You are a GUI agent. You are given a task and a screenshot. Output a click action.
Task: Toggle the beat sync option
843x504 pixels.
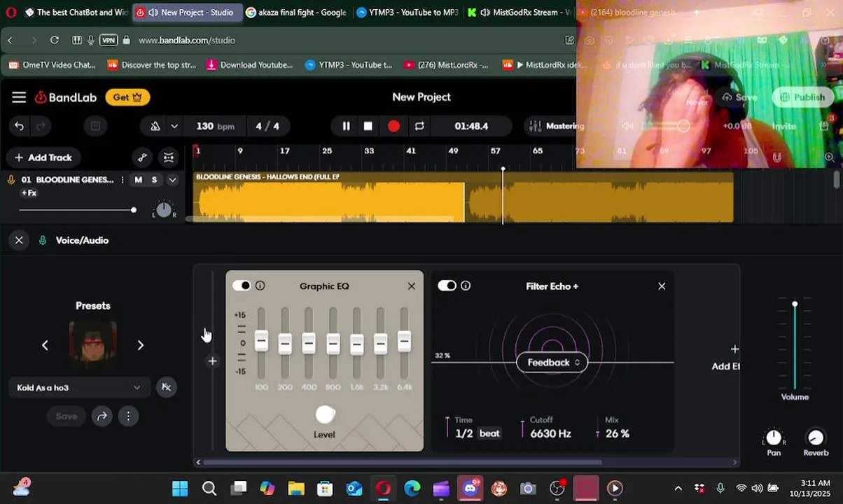489,434
